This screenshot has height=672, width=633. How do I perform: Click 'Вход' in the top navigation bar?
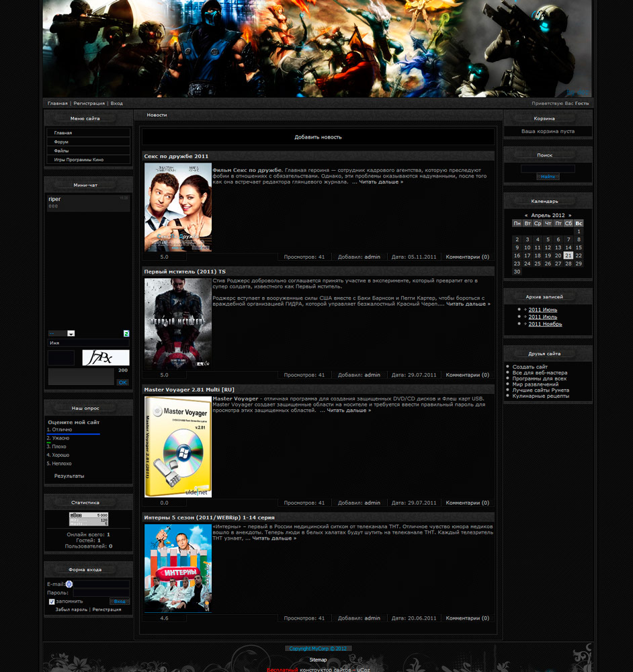(x=116, y=103)
